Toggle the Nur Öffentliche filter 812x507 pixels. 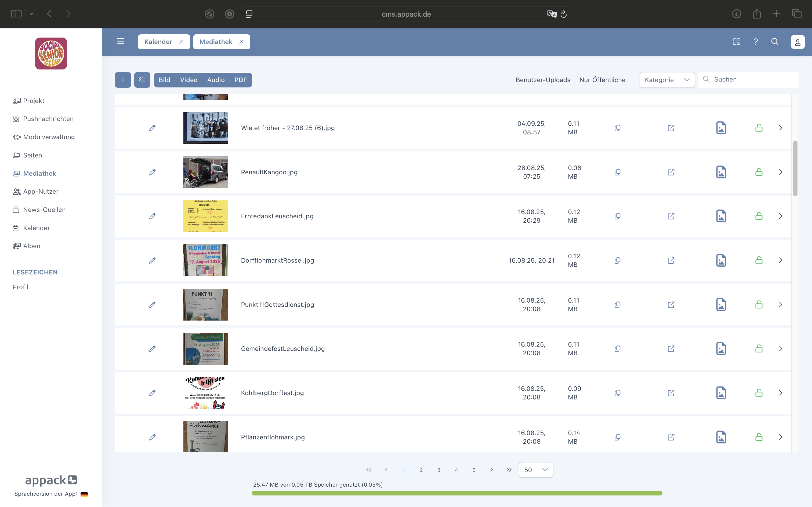coord(602,80)
